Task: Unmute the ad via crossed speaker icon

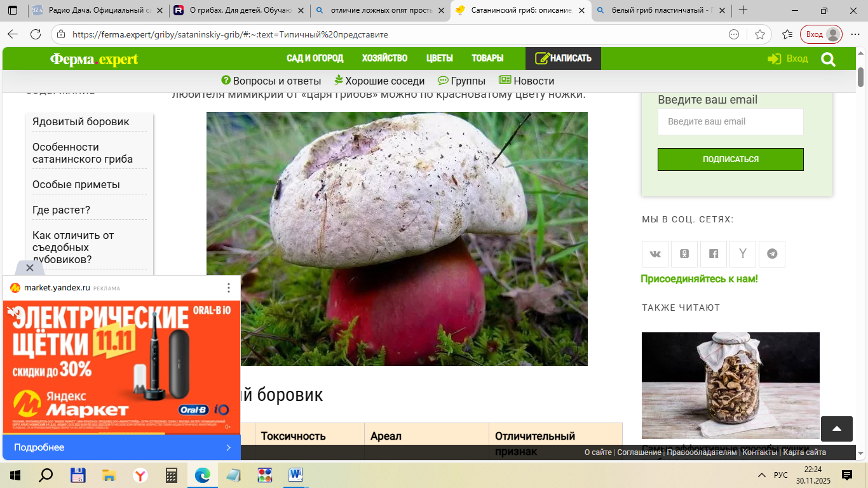Action: click(x=13, y=311)
